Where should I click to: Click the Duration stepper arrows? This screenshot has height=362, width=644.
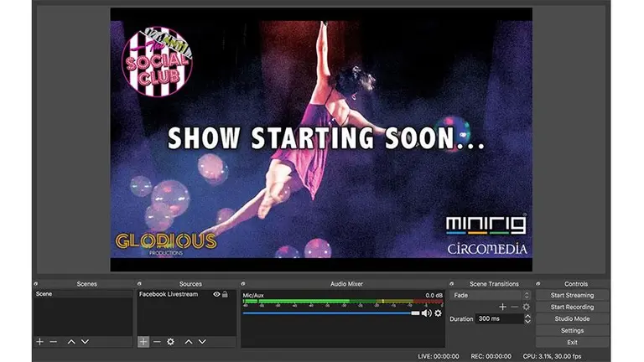pos(527,319)
